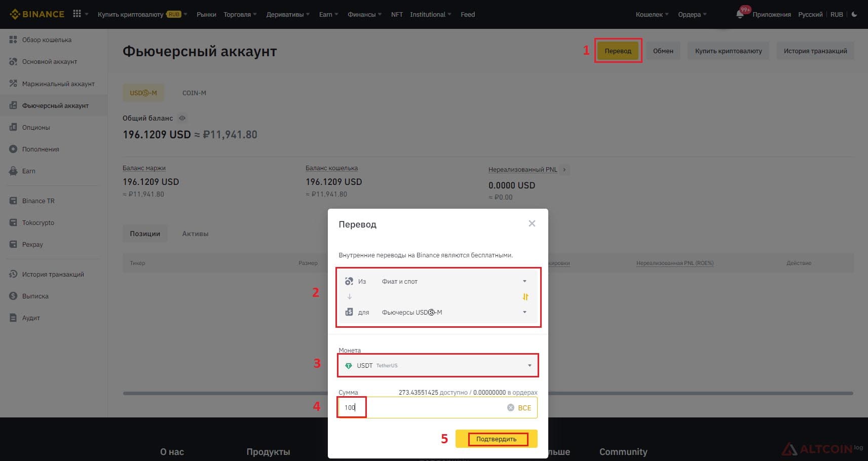
Task: Confirm transfer with Подтвердить button
Action: tap(496, 439)
